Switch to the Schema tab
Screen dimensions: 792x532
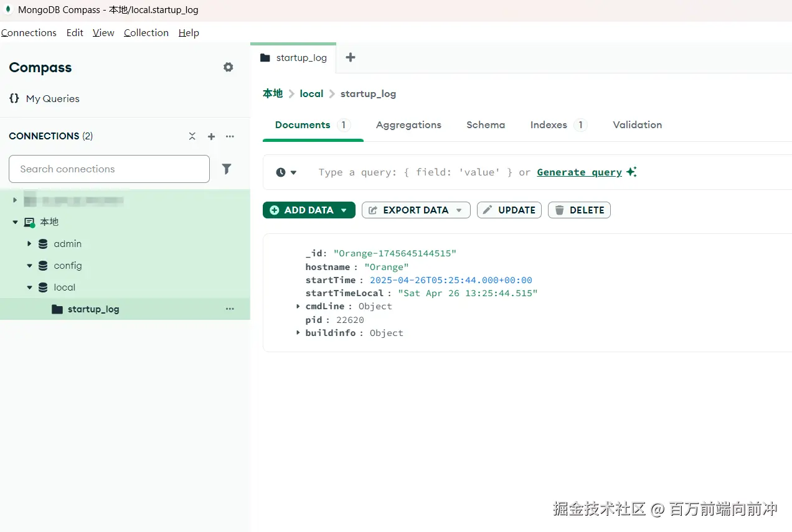486,125
